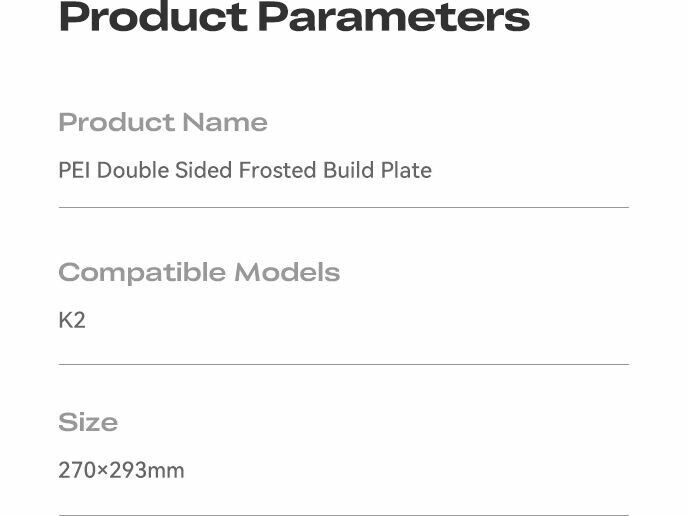
Task: Click the word Sided in the product name
Action: [x=203, y=170]
